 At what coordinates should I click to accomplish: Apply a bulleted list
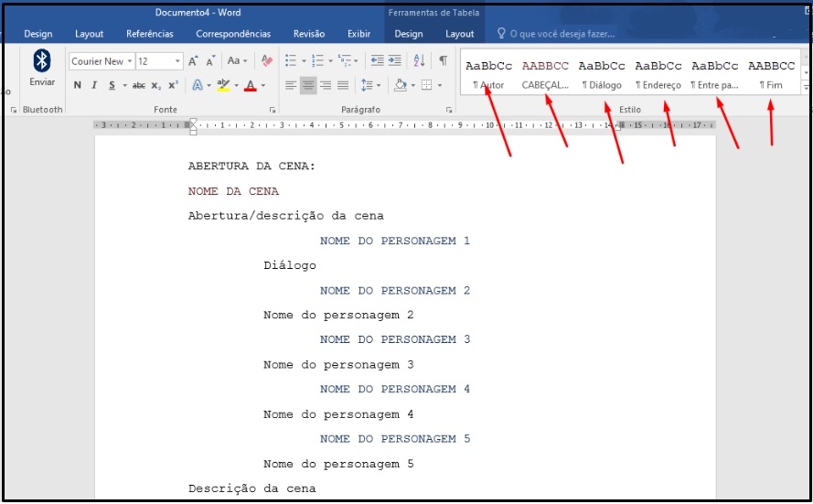291,60
